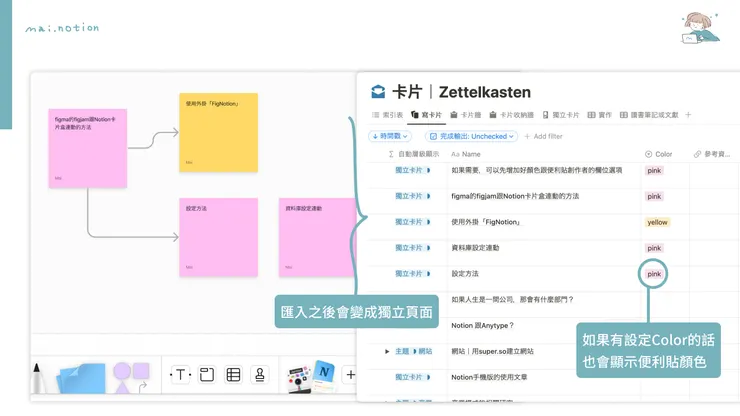Click the 參考資 column header
The height and width of the screenshot is (416, 740).
[712, 154]
